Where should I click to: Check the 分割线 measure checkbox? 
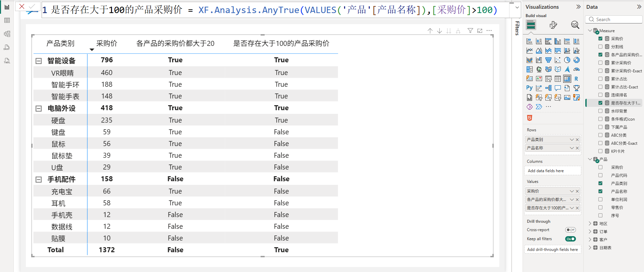tap(600, 47)
